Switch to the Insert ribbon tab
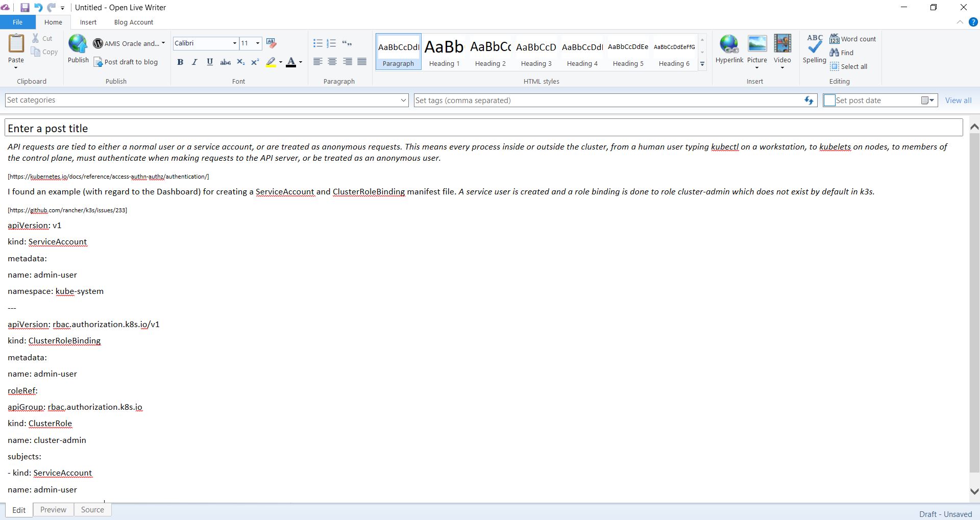The width and height of the screenshot is (980, 520). (88, 22)
